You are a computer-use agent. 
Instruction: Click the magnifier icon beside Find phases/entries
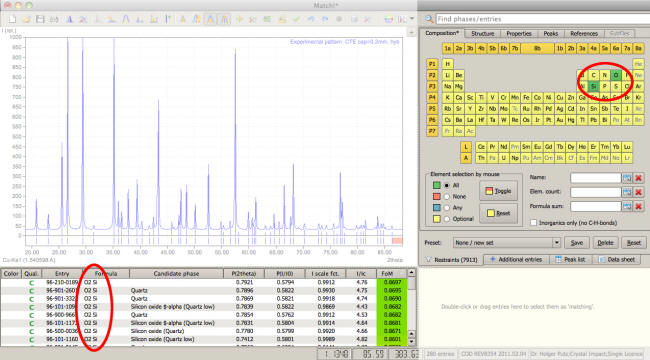click(x=429, y=19)
